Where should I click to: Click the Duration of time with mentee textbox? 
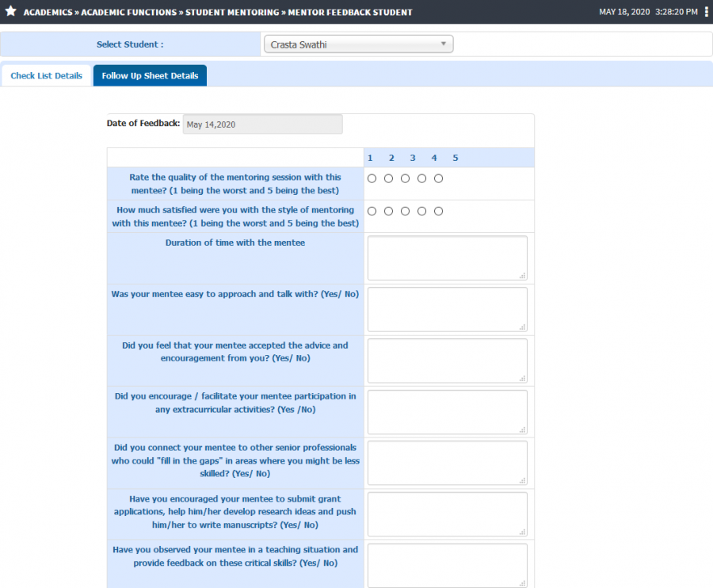tap(448, 258)
